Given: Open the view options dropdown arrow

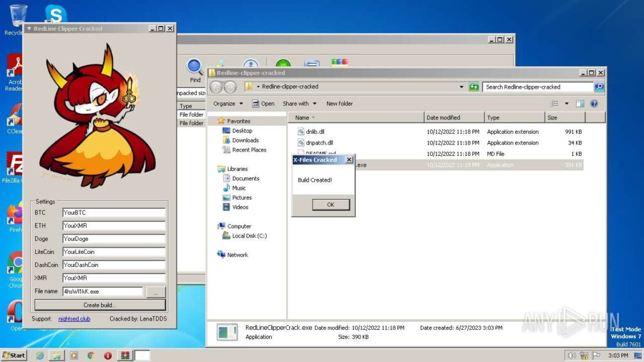Looking at the screenshot, I should tap(567, 104).
